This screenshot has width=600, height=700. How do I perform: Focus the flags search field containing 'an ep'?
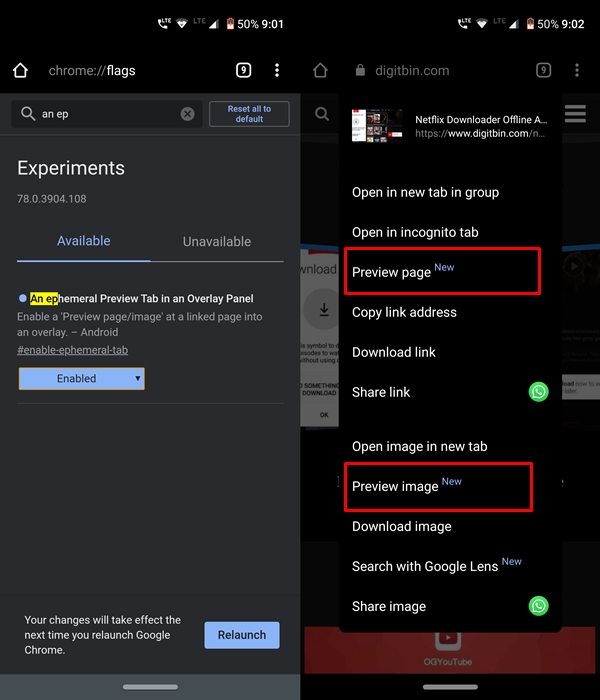(108, 114)
